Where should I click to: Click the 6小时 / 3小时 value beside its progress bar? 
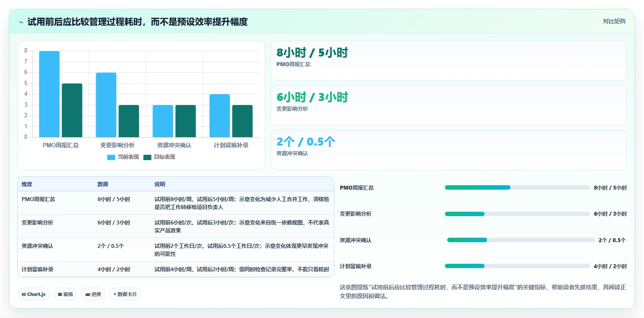coord(610,214)
